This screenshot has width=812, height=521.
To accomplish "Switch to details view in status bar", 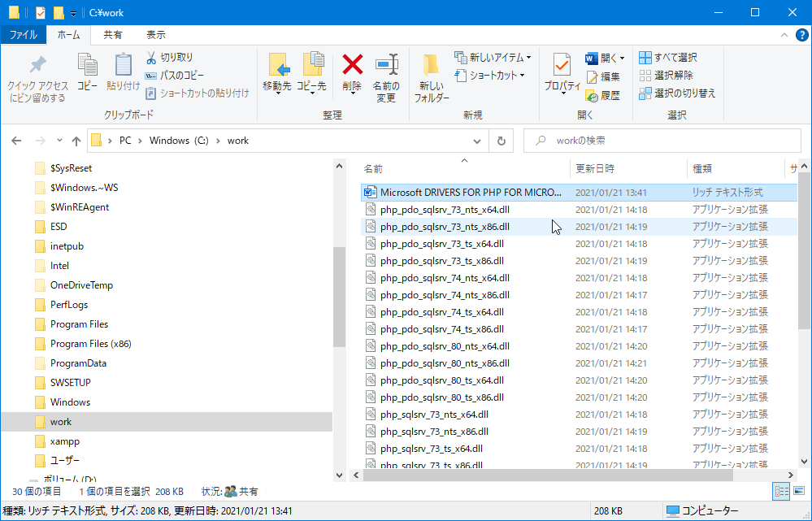I will pyautogui.click(x=780, y=491).
